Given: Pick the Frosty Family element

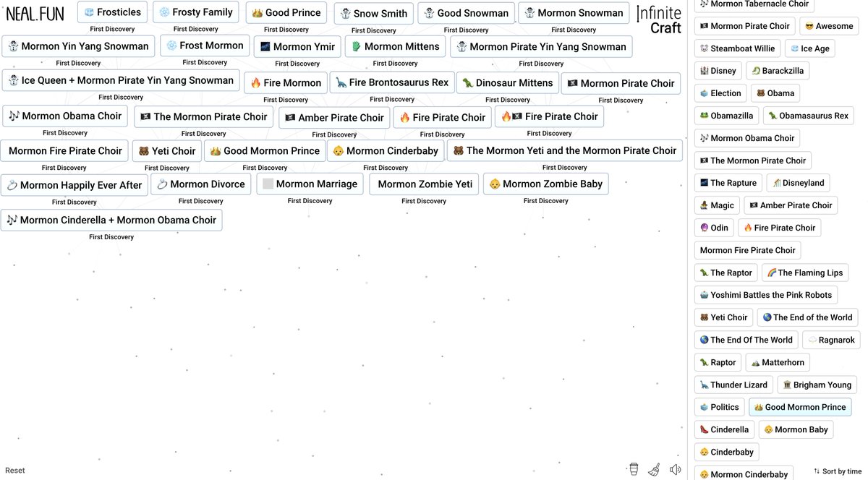Looking at the screenshot, I should [x=196, y=12].
